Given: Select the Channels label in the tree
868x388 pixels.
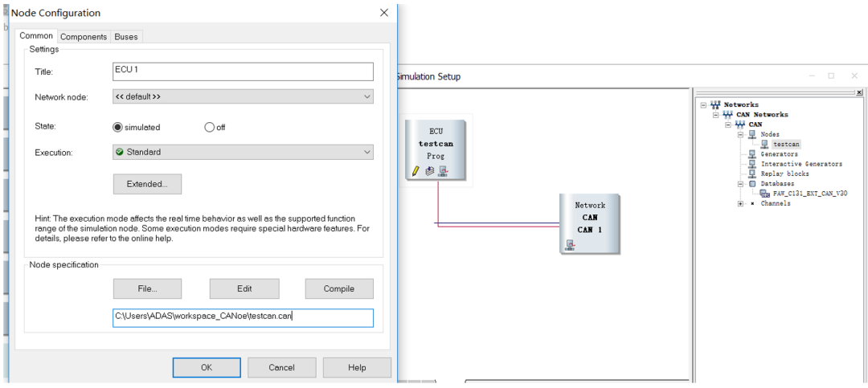Looking at the screenshot, I should pos(776,204).
